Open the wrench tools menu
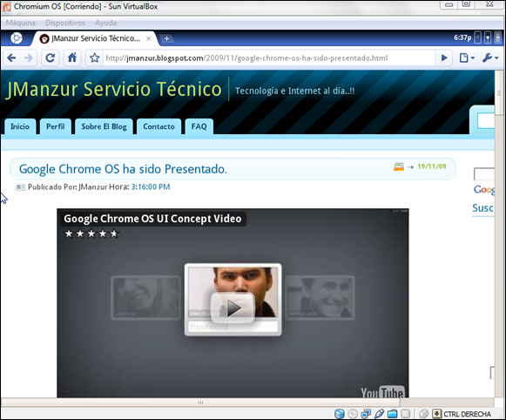Viewport: 506px width, 420px height. click(490, 58)
